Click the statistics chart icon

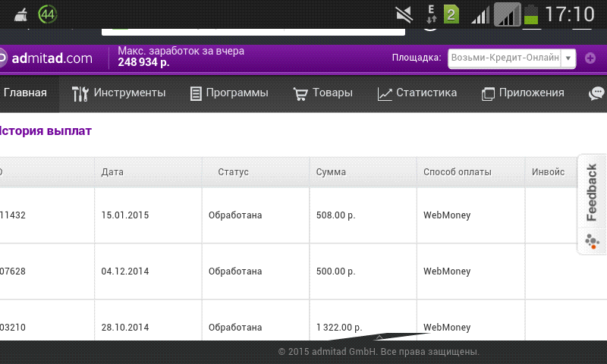point(385,94)
